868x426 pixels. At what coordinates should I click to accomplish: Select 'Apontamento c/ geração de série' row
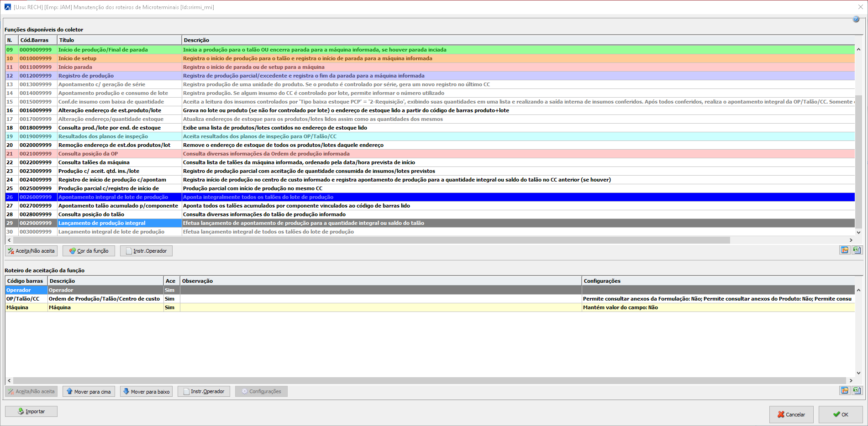(x=430, y=84)
